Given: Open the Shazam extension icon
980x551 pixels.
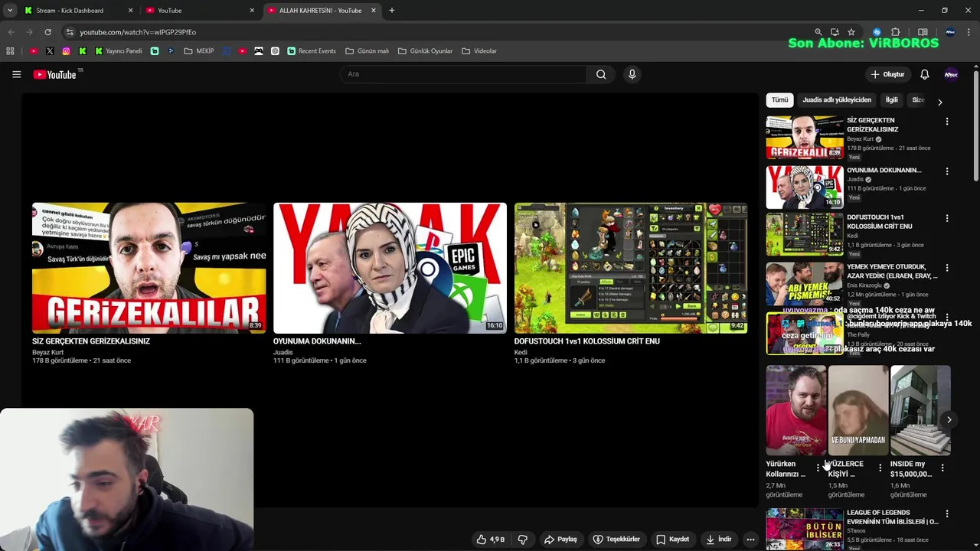Looking at the screenshot, I should 877,32.
